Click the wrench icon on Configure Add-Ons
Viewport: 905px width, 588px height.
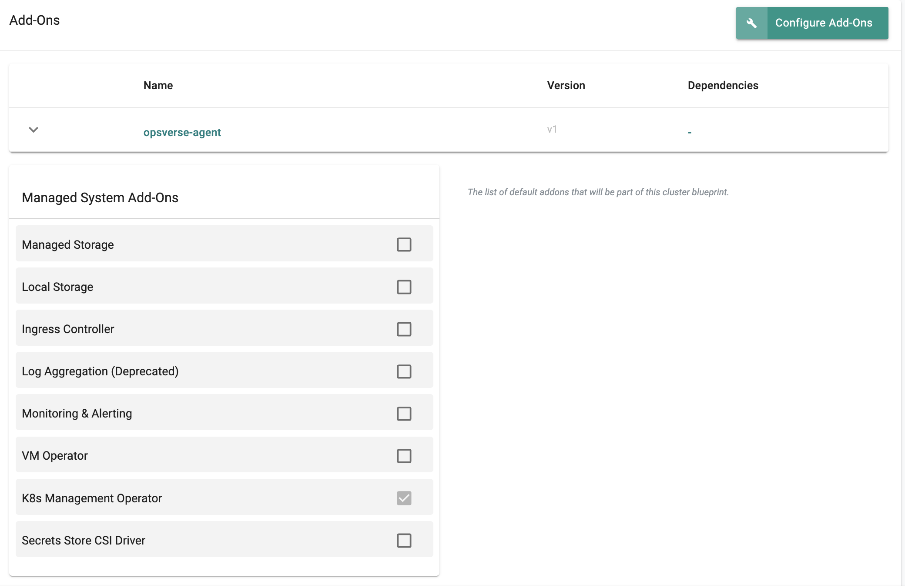tap(751, 23)
